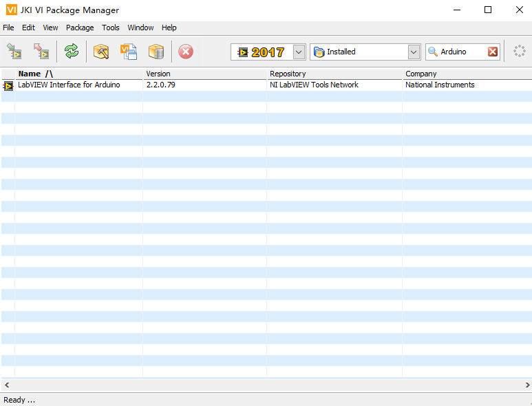
Task: Sort by the Repository column header
Action: (x=334, y=74)
